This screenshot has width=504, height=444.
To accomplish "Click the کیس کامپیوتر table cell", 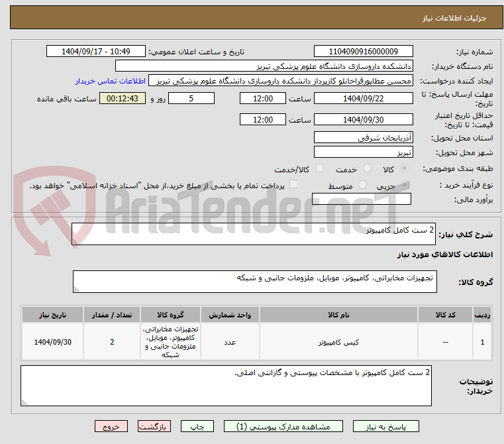I will click(x=338, y=342).
